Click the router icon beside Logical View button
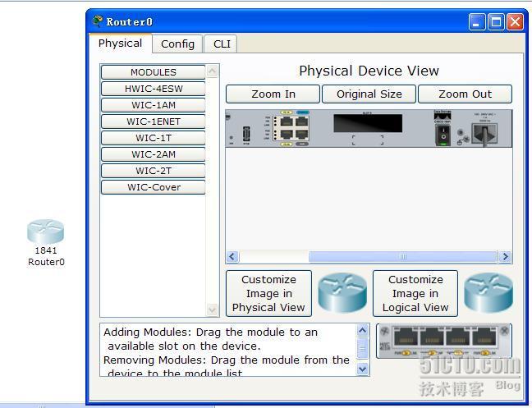Screen dimensions: 532x408 pyautogui.click(x=488, y=293)
